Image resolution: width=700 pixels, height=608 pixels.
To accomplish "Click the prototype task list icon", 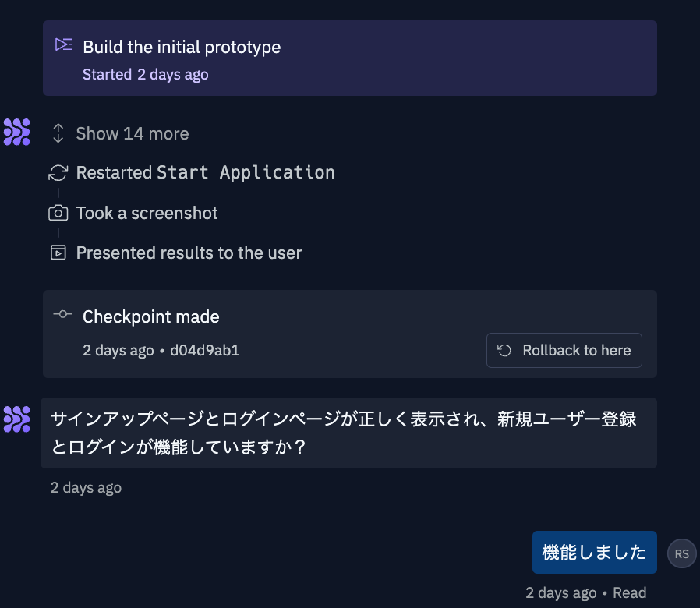I will 64,44.
